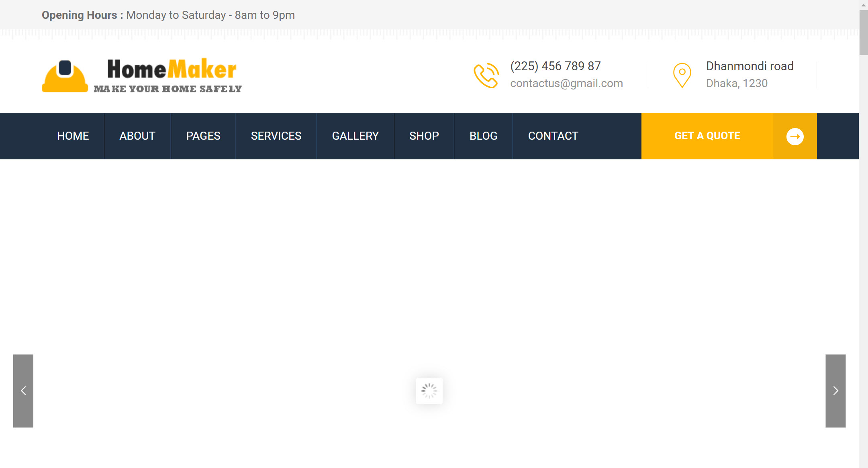The image size is (868, 468).
Task: Click the map pin location icon
Action: pos(682,75)
